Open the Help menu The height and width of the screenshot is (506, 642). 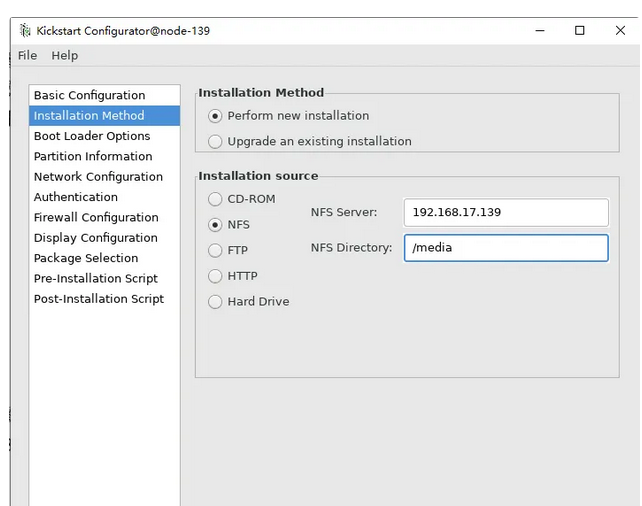[64, 55]
